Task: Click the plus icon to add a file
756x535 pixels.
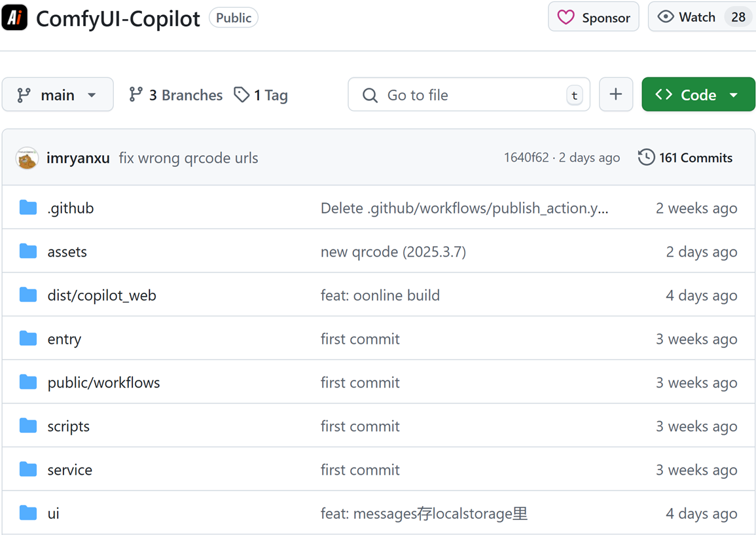Action: [x=616, y=94]
